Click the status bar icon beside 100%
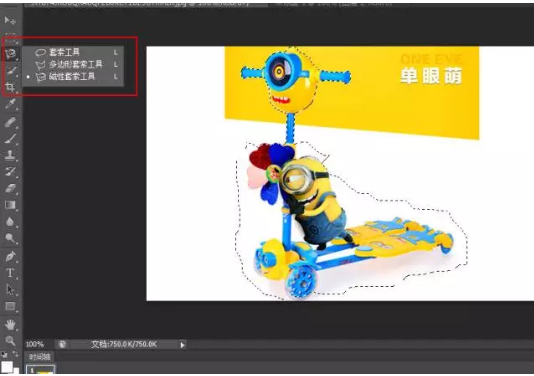534x376 pixels. pyautogui.click(x=62, y=344)
